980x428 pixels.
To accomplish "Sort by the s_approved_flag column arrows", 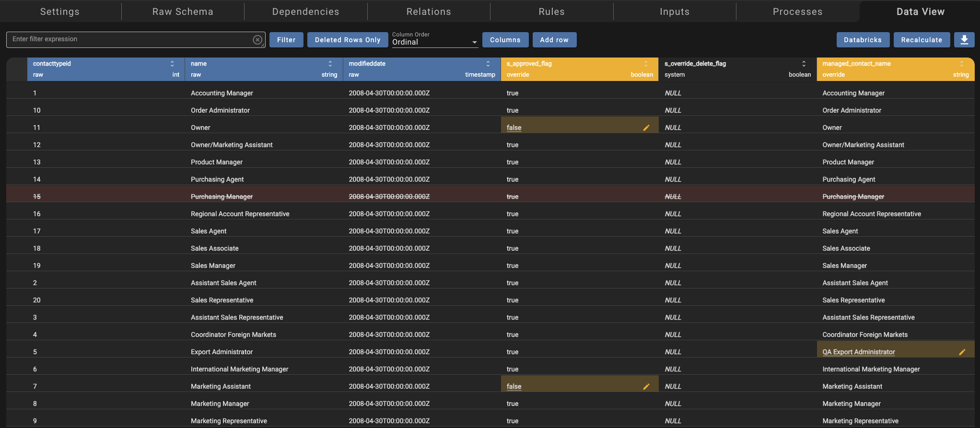I will click(x=646, y=64).
